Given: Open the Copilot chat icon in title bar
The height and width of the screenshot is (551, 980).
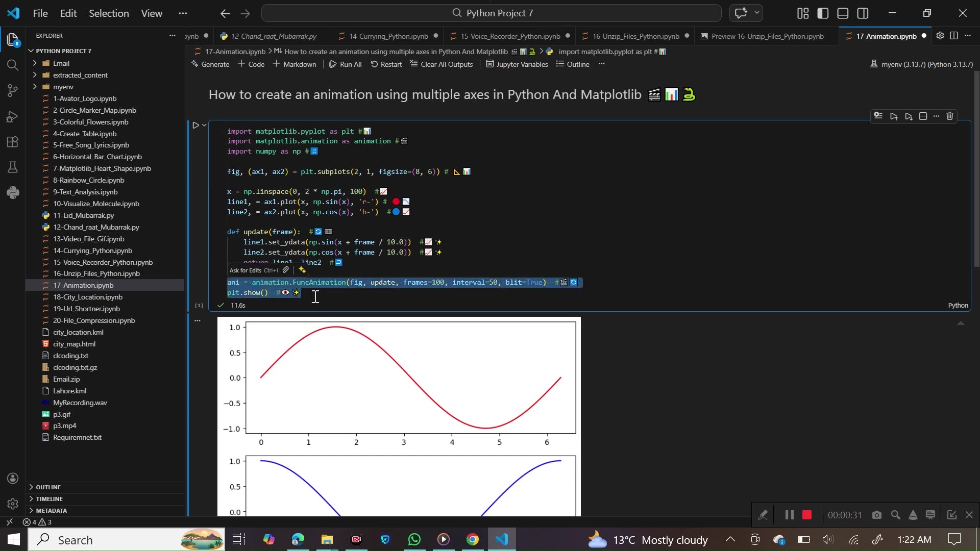Looking at the screenshot, I should (741, 13).
